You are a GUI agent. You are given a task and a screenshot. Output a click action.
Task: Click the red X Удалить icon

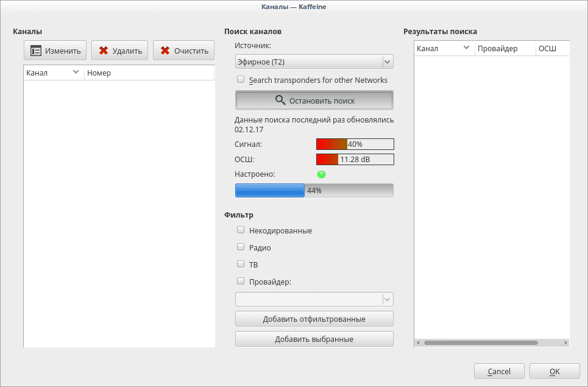pyautogui.click(x=104, y=51)
